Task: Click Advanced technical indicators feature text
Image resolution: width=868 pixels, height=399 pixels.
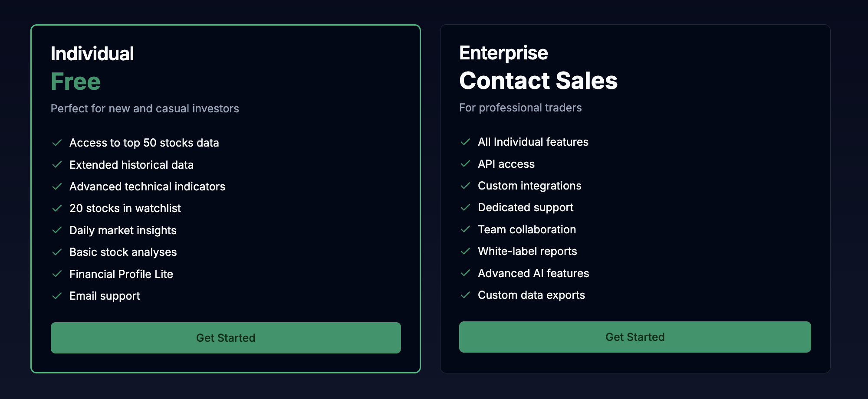Action: [x=147, y=186]
